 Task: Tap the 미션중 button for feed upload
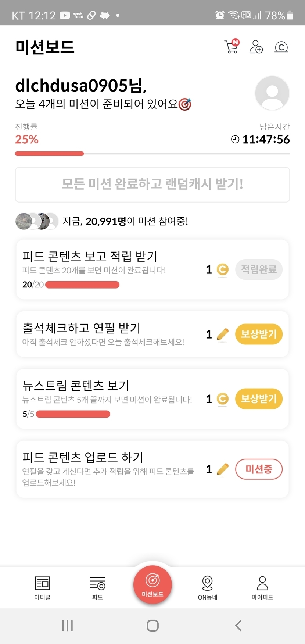[x=259, y=469]
